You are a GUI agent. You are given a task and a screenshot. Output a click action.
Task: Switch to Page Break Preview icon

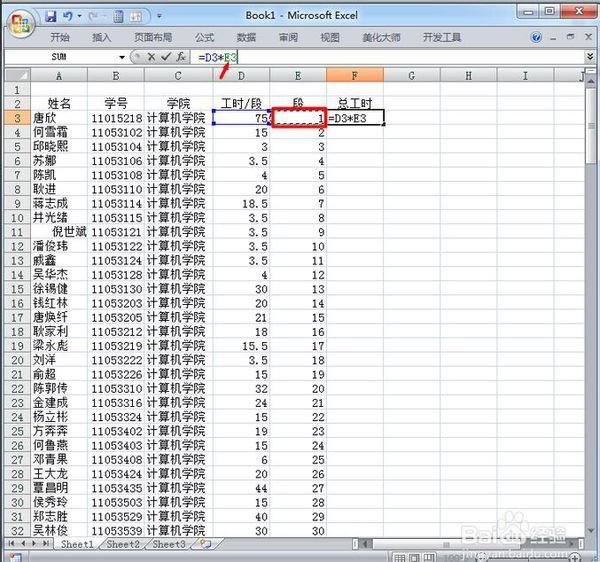[x=429, y=558]
